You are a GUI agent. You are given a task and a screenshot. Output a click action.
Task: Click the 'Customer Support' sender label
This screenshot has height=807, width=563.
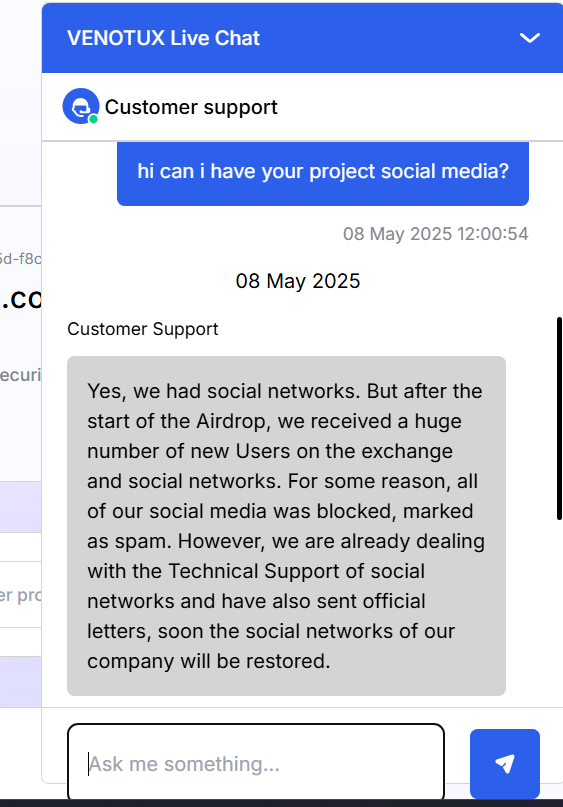[143, 329]
